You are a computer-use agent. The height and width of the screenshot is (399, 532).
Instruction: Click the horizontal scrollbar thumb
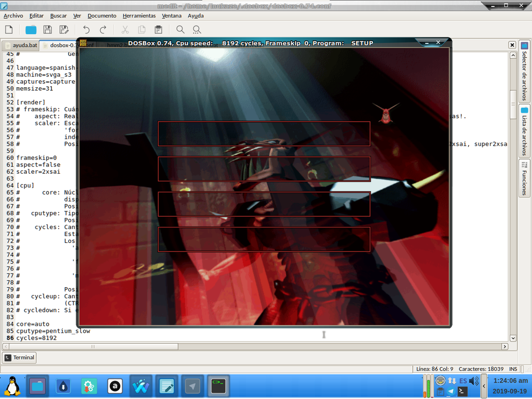click(93, 347)
